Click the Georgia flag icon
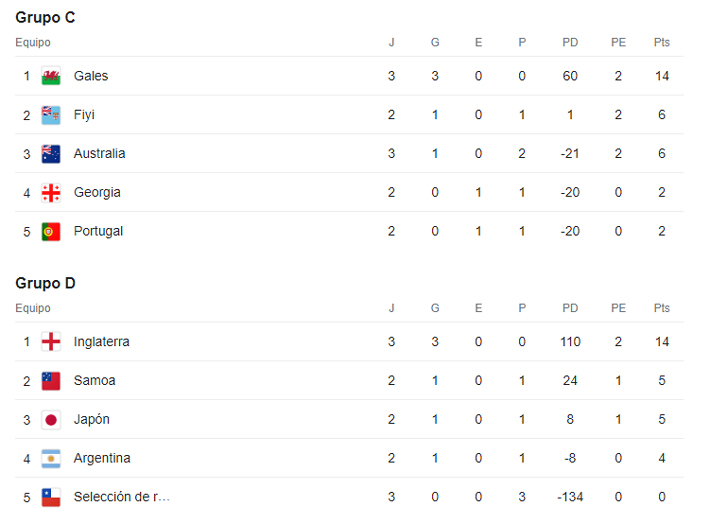Screen dimensions: 710x524 click(x=51, y=193)
